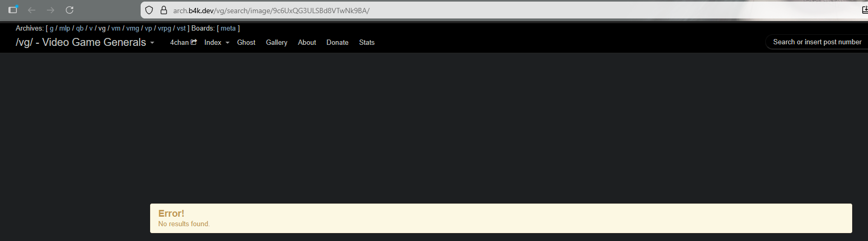Open the Gallery page

pyautogui.click(x=277, y=42)
